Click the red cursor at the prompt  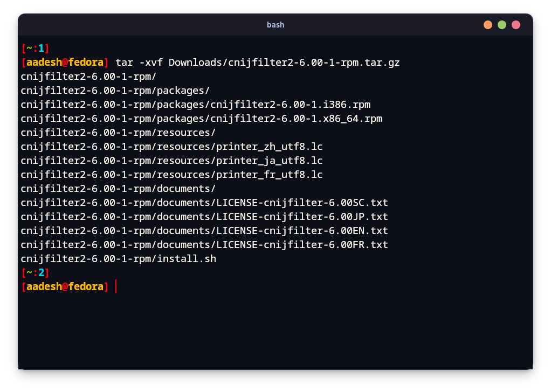pos(116,287)
